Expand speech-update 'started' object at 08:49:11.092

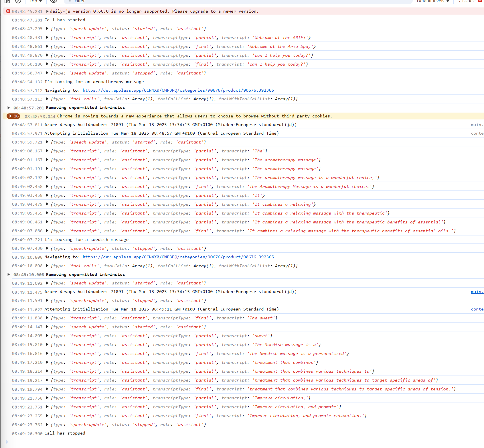(47, 283)
